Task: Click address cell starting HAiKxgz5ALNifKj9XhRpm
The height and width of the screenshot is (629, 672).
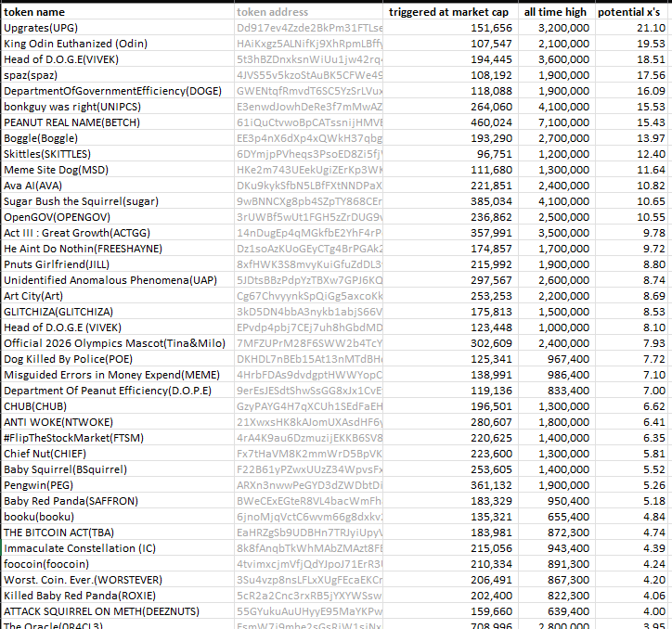Action: point(308,44)
